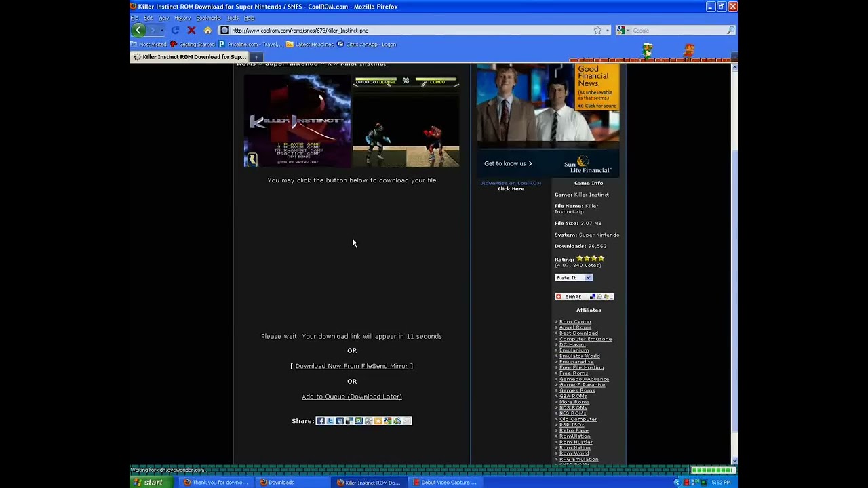Viewport: 868px width, 488px height.
Task: Open the Priceline.com bookmark
Action: (250, 45)
